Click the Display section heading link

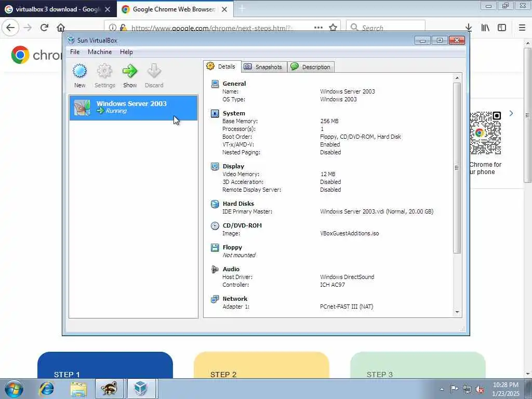tap(233, 166)
